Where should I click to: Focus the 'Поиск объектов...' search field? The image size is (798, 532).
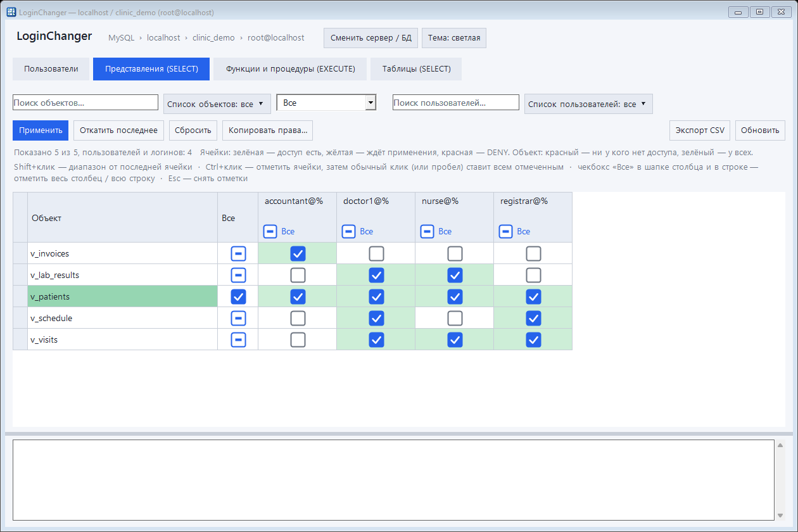pos(85,103)
